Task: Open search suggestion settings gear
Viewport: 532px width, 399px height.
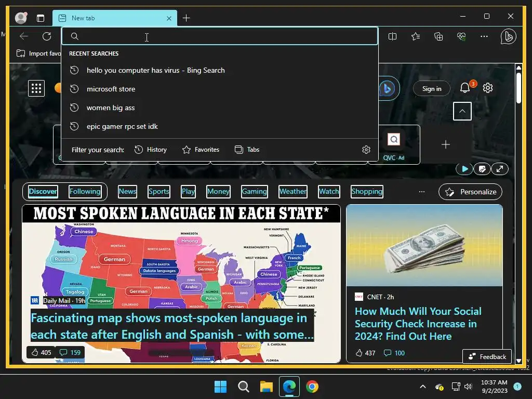Action: click(366, 150)
